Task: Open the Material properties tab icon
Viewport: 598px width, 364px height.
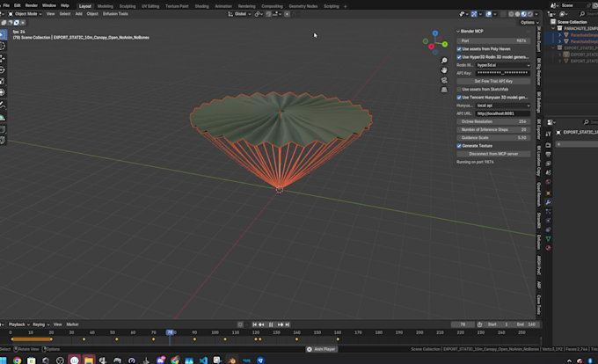Action: pos(548,248)
